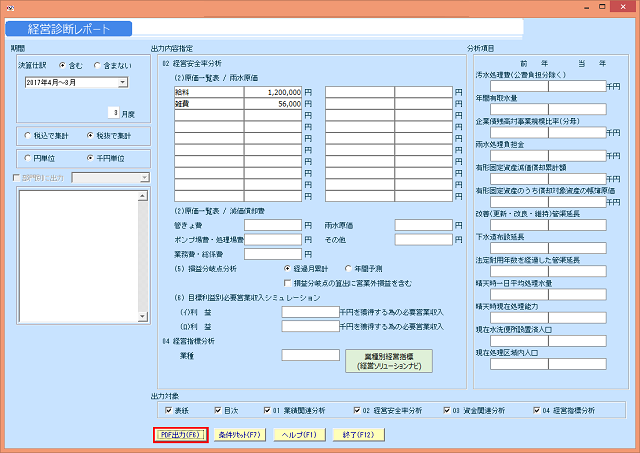Click the 前年 field for 雨水処理負担金
This screenshot has height=453, width=640.
519,156
